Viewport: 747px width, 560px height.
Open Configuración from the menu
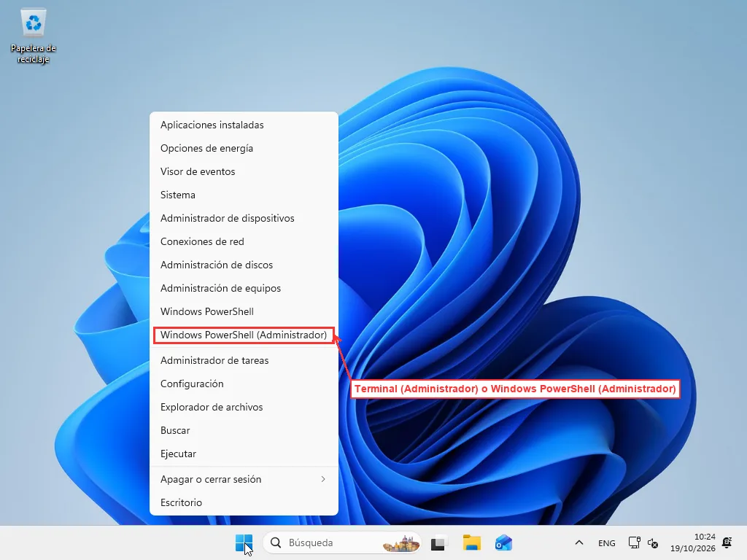click(x=244, y=384)
